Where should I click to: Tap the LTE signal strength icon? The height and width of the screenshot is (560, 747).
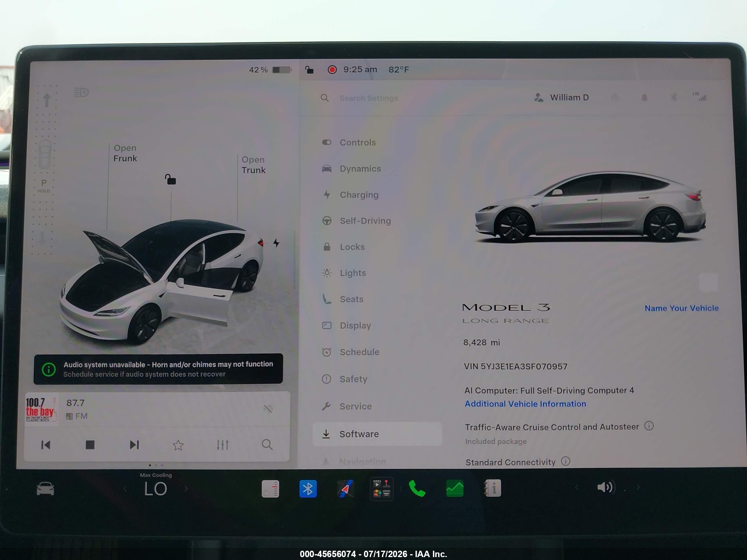(700, 97)
